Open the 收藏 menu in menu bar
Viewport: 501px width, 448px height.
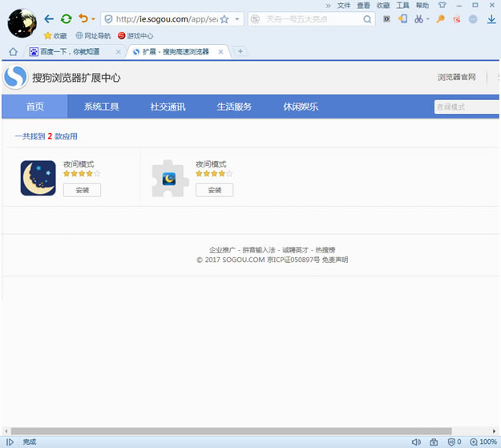pyautogui.click(x=383, y=6)
